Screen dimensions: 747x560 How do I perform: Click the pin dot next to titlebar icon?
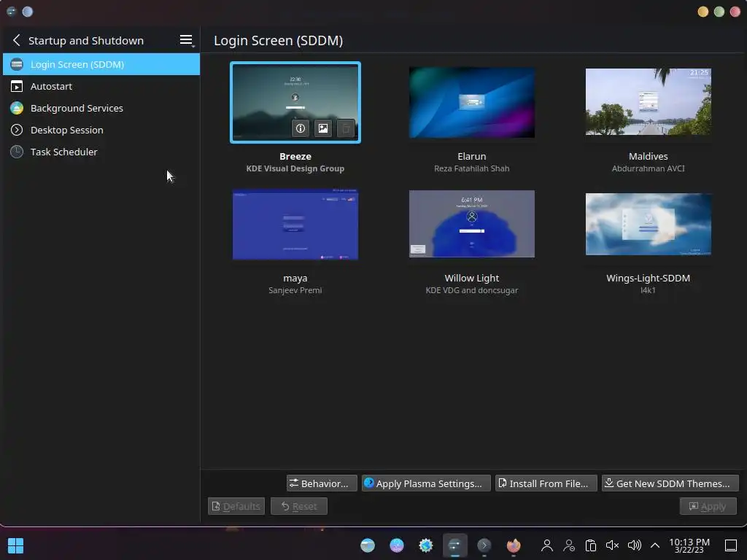(28, 12)
